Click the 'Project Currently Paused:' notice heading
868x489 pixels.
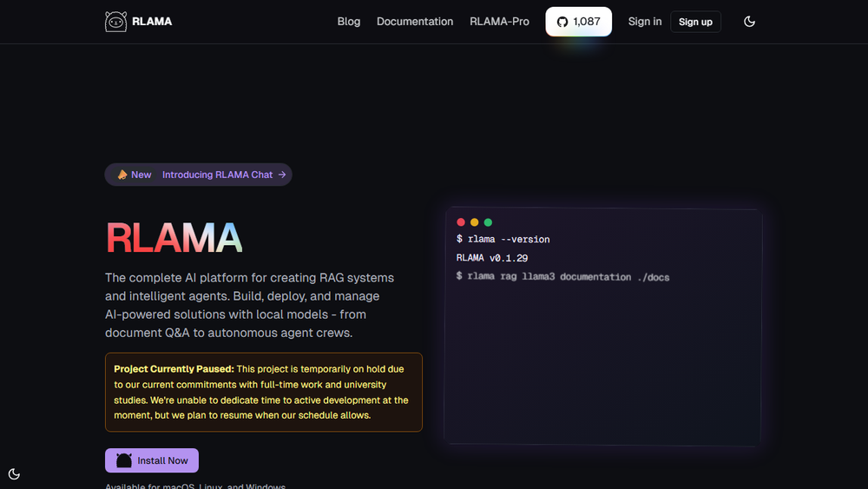174,369
